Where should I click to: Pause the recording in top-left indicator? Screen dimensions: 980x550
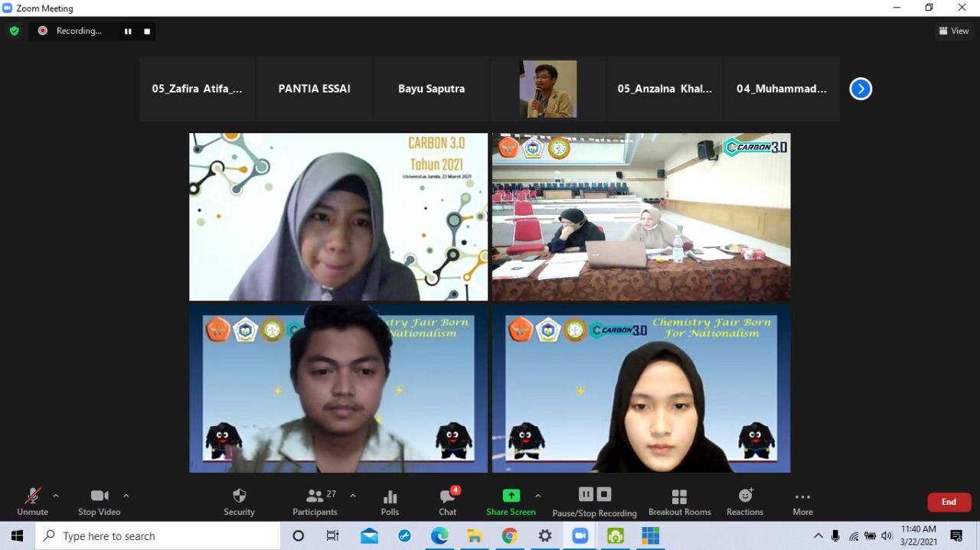(x=128, y=31)
